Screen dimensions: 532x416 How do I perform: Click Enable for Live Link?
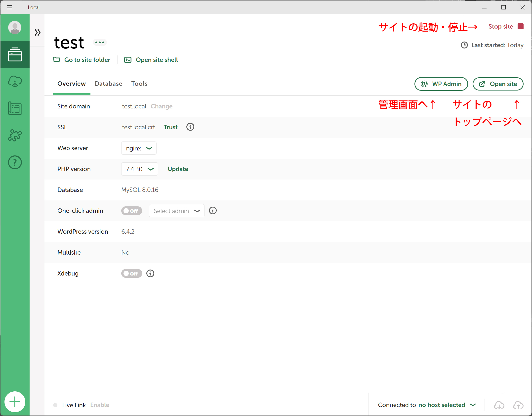[100, 405]
